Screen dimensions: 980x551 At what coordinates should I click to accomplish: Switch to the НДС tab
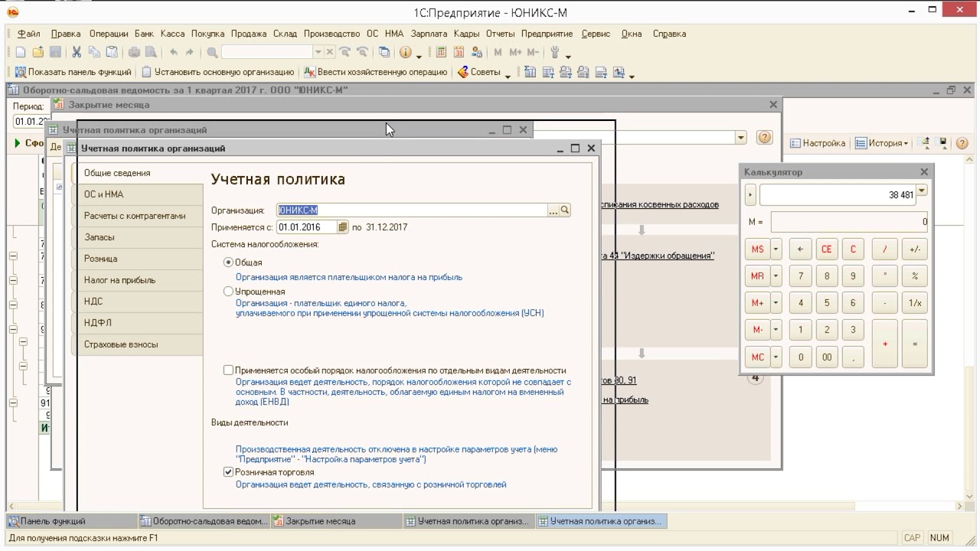pos(138,302)
